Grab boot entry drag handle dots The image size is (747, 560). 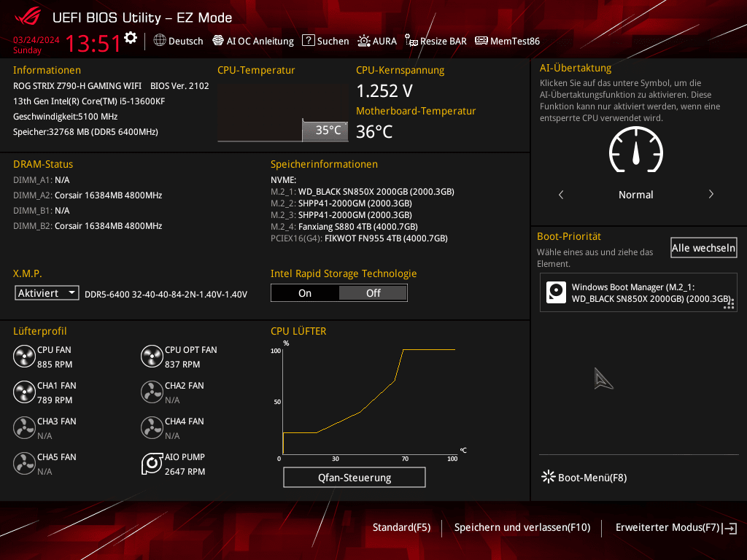729,304
